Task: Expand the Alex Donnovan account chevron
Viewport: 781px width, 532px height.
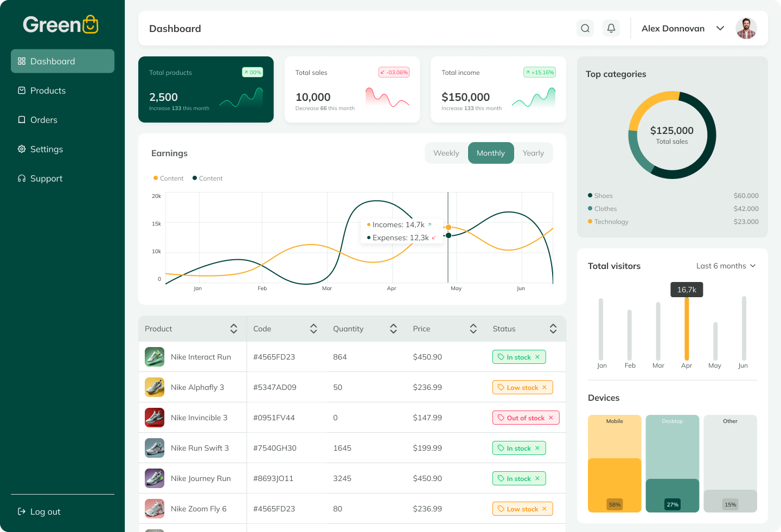Action: point(720,28)
